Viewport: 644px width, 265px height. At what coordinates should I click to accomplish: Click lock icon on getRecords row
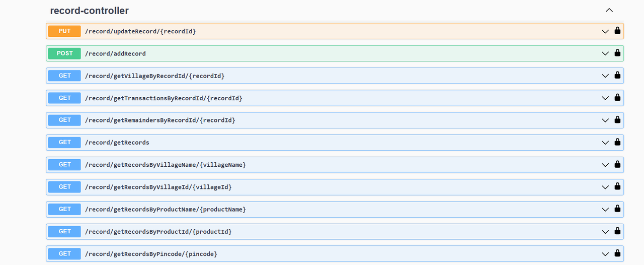pos(617,142)
